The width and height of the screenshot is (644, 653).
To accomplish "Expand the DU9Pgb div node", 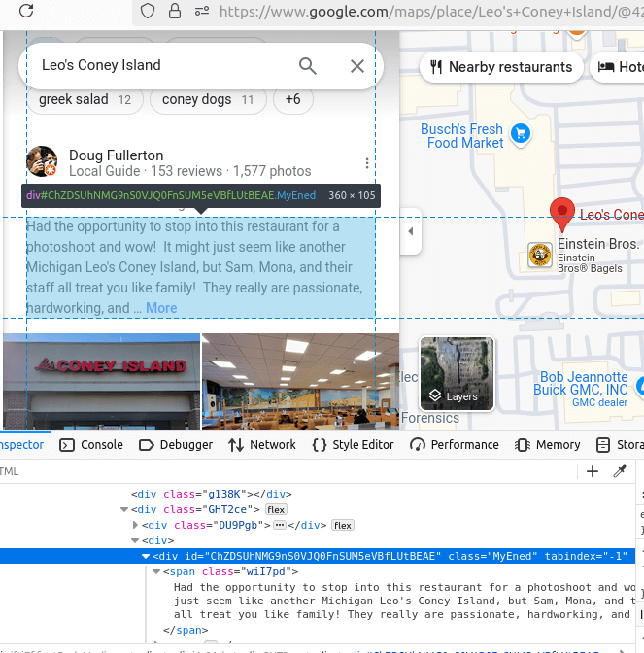I will point(135,525).
